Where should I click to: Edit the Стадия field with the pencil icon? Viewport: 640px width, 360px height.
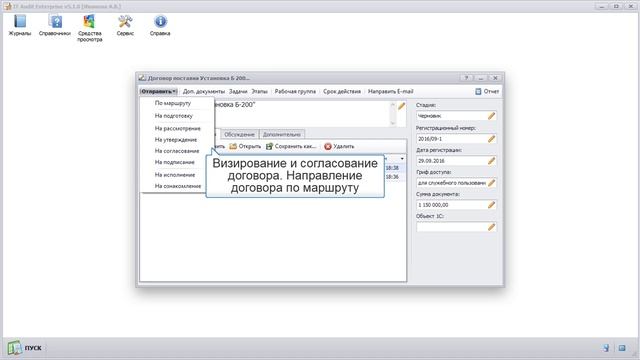tap(491, 116)
